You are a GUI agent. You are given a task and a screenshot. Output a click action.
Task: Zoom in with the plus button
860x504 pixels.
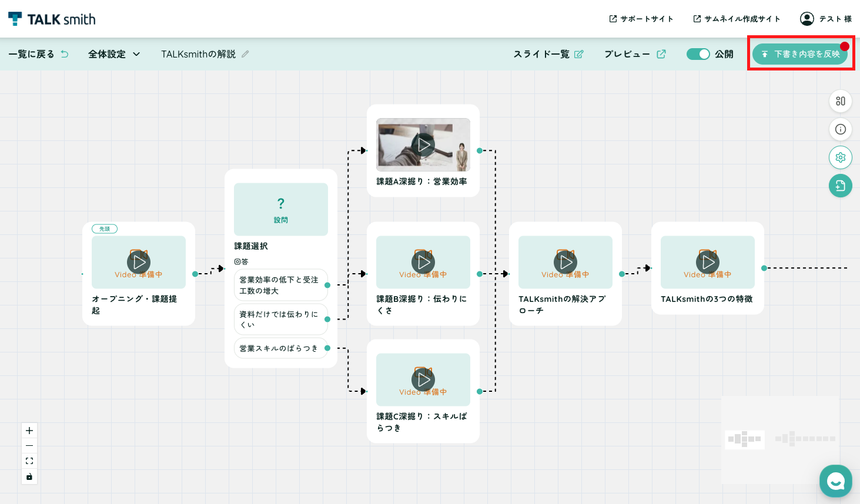[29, 431]
